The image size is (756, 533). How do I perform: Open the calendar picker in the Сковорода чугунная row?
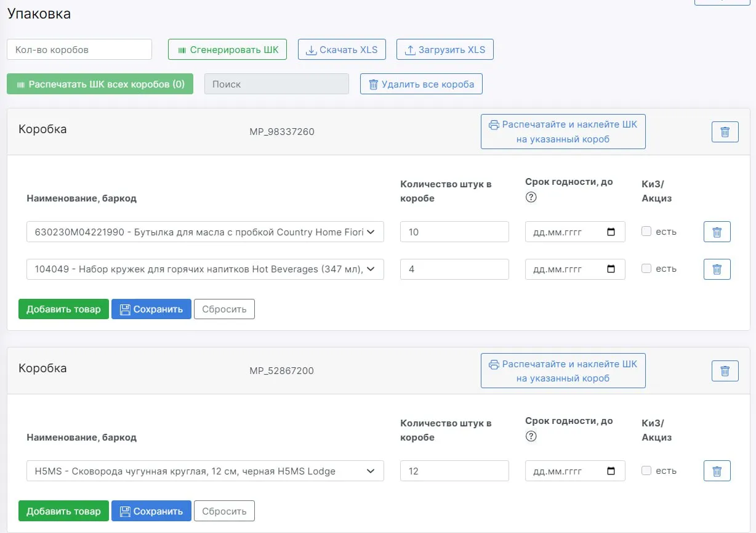(611, 471)
